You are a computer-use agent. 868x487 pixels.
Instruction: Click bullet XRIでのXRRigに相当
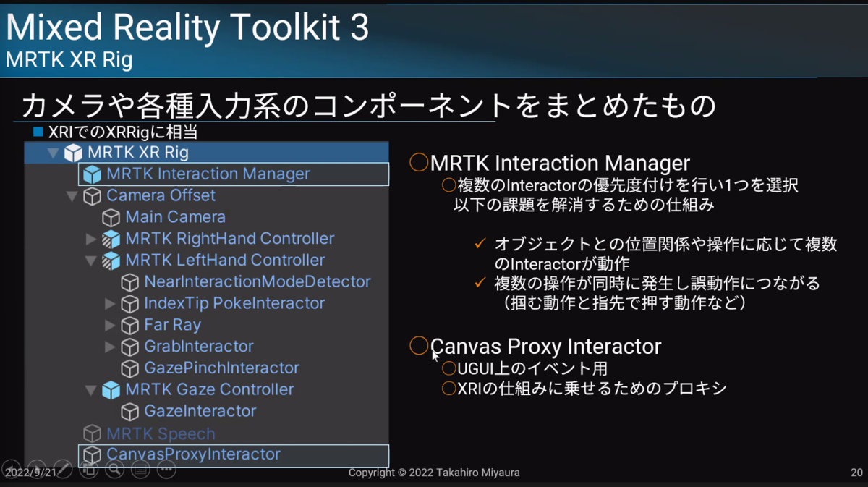(x=122, y=133)
